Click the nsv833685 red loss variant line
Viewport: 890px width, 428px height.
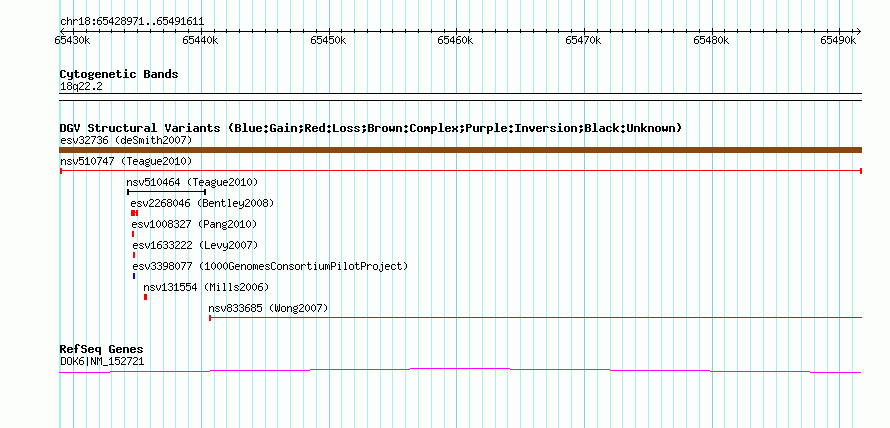tap(535, 318)
